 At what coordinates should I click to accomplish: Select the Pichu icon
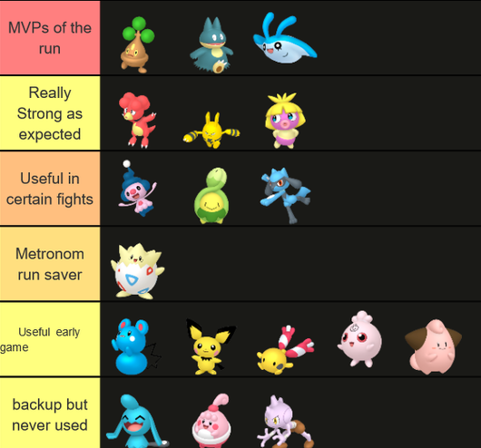211,346
